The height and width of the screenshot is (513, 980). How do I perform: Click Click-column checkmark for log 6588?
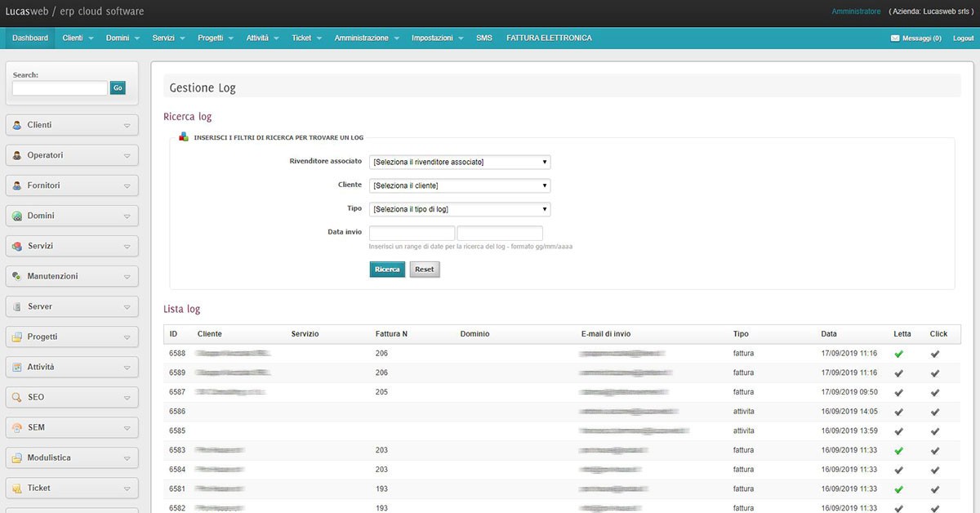coord(935,354)
